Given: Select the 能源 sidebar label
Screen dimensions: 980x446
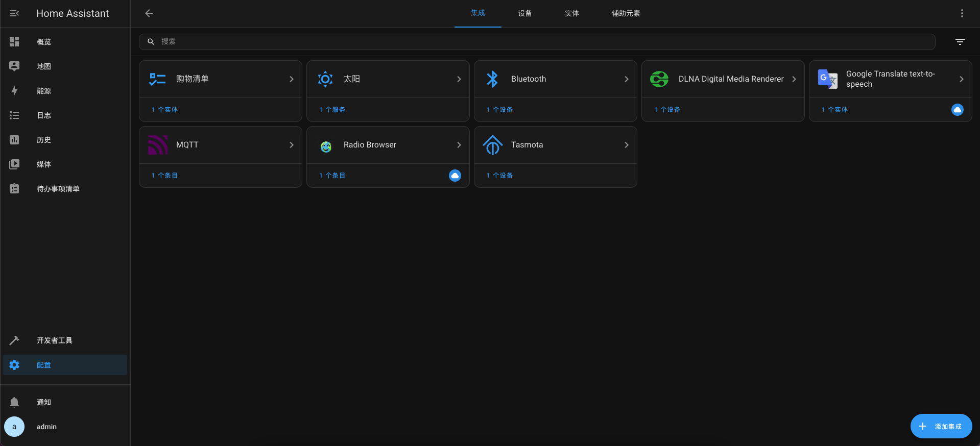Looking at the screenshot, I should [44, 91].
